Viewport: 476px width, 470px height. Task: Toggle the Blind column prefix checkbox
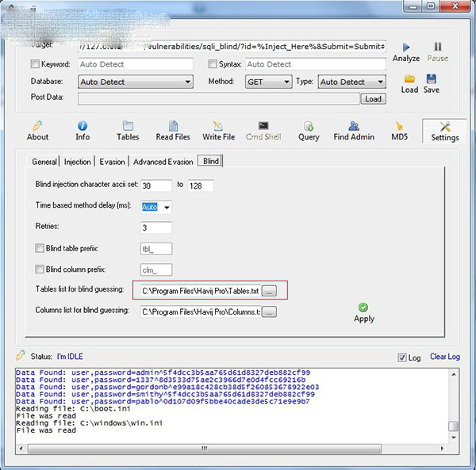[40, 269]
